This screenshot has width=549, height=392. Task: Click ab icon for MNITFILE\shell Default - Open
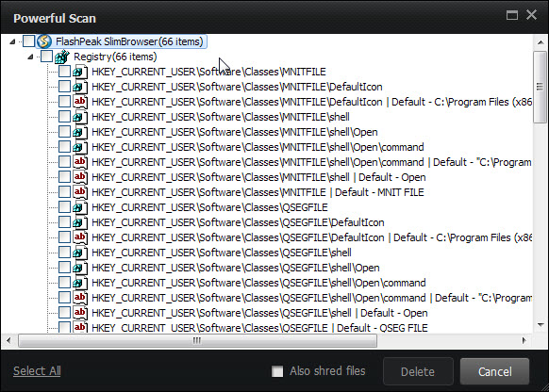(80, 177)
